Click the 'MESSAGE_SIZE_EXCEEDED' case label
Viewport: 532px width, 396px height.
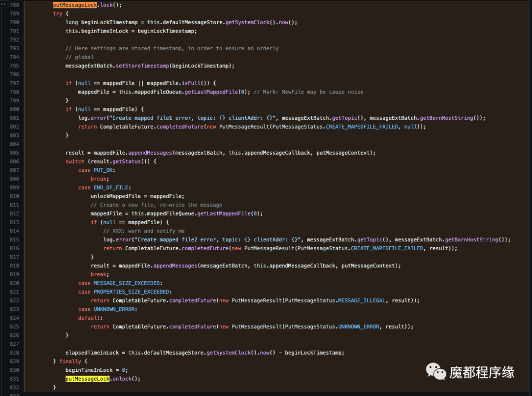[x=127, y=283]
